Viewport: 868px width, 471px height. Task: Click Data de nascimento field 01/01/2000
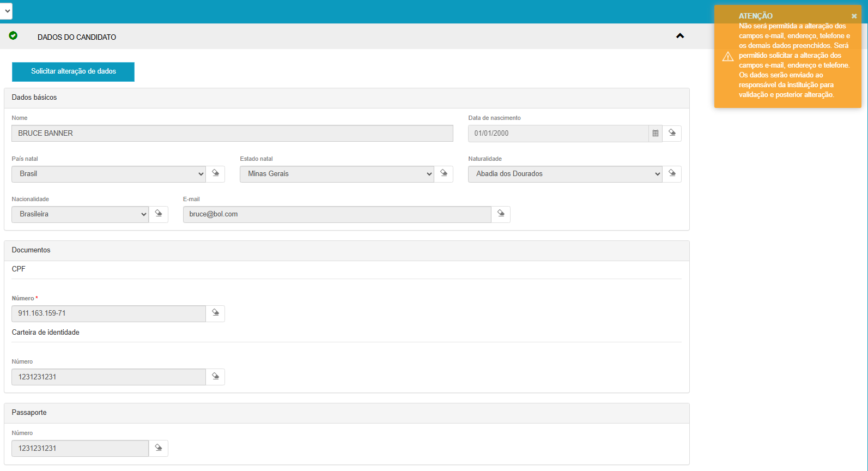tap(558, 134)
